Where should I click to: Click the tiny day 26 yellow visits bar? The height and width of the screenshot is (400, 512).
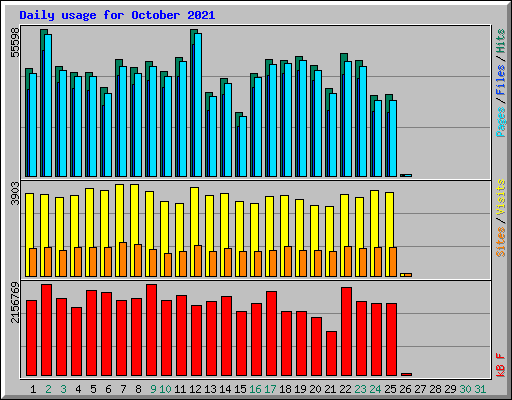402,275
